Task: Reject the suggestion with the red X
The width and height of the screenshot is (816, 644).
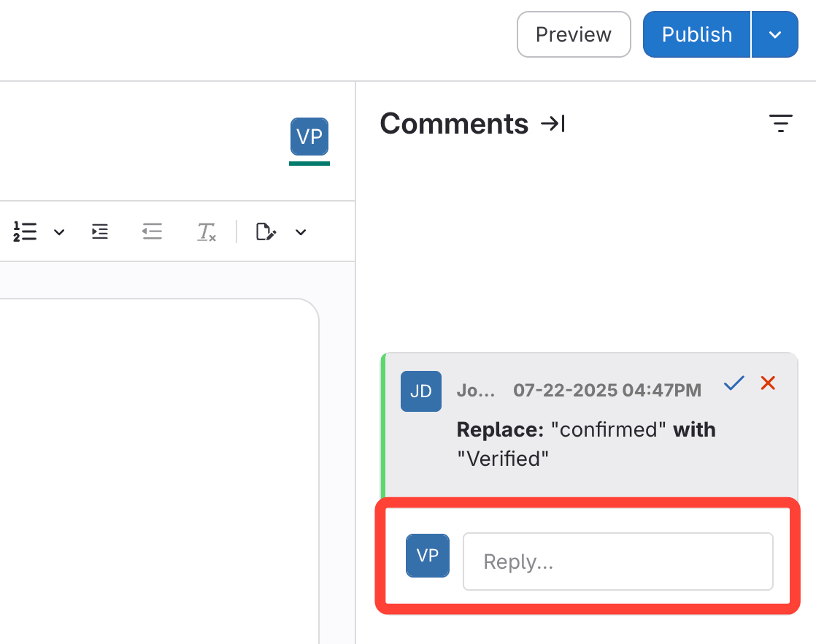Action: pos(768,383)
